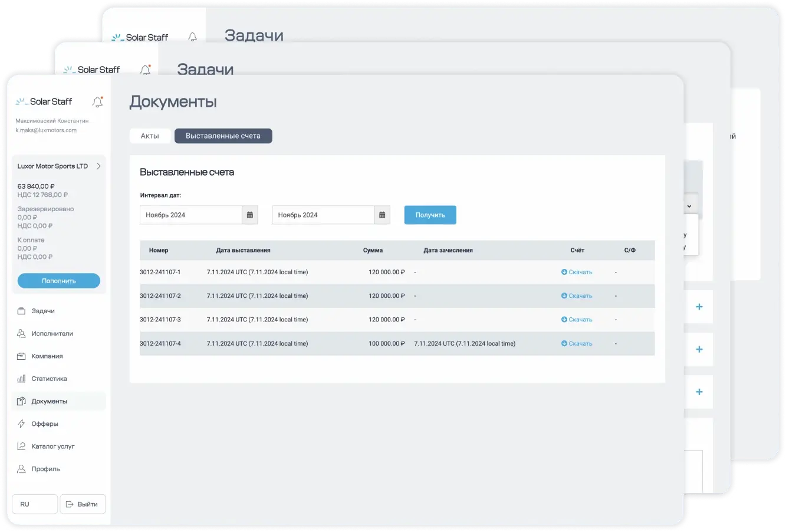
Task: Click the Выйти logout button
Action: pos(83,504)
